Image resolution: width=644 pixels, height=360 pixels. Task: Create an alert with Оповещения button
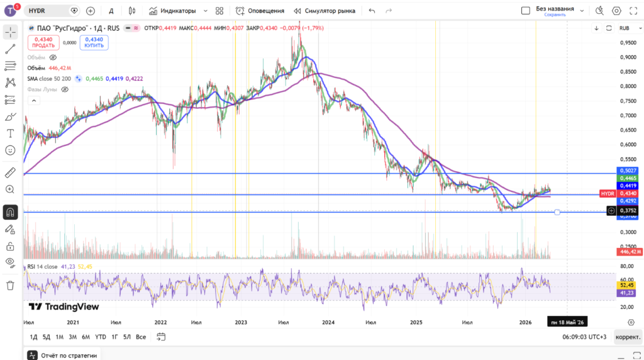(260, 11)
